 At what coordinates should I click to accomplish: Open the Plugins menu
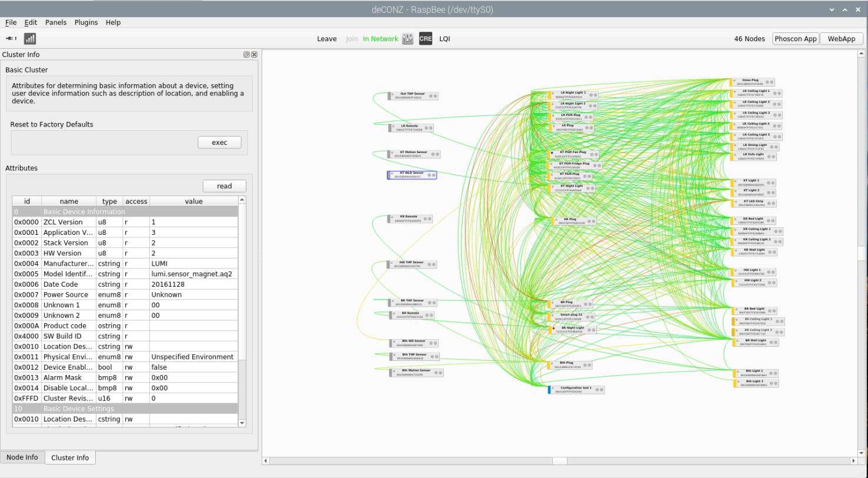86,22
